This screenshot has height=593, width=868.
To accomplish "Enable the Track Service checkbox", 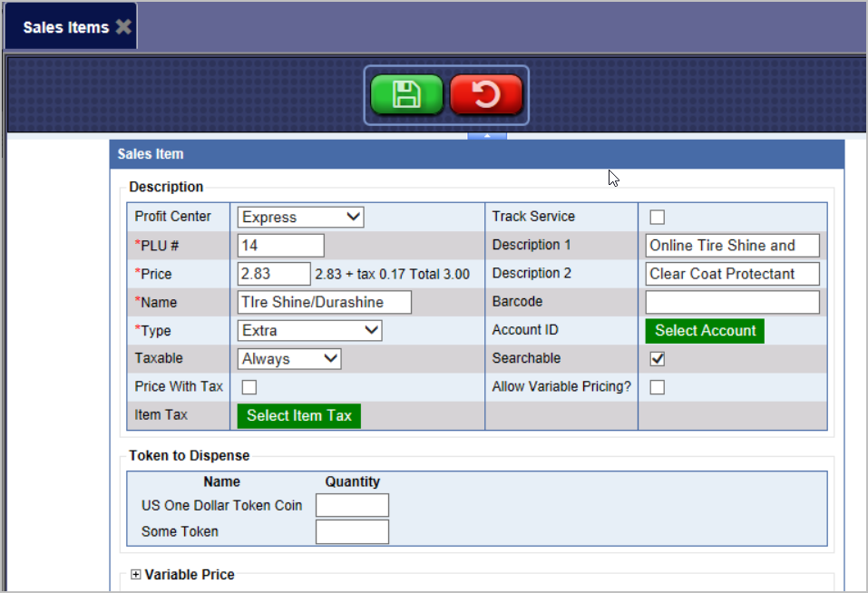I will [658, 217].
